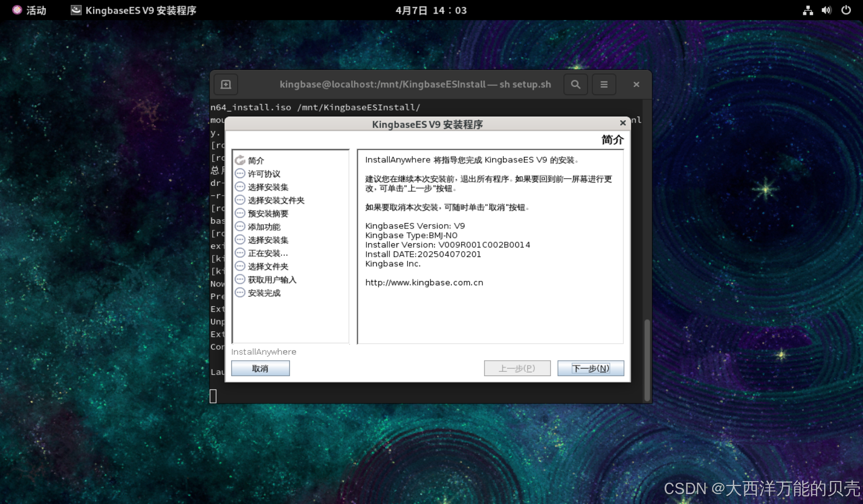This screenshot has width=863, height=504.
Task: Close the terminal window
Action: tap(636, 84)
